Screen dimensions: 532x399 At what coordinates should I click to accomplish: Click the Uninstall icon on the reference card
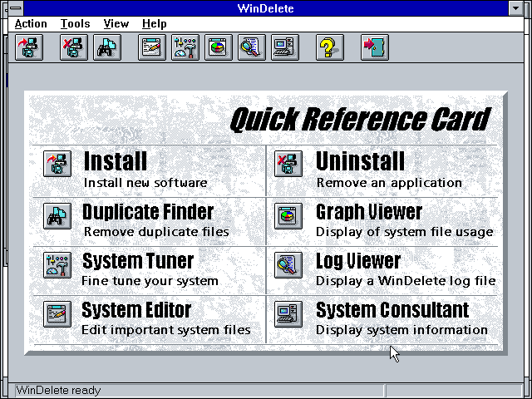click(288, 164)
